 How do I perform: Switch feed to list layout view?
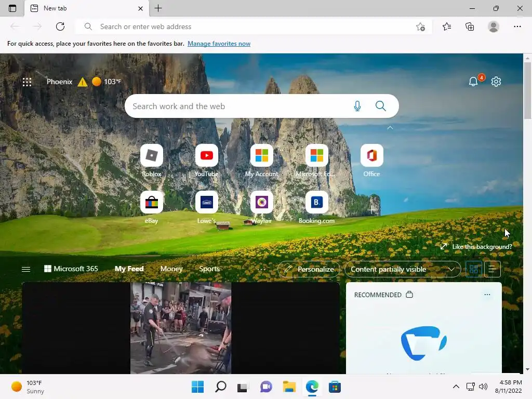pos(493,270)
